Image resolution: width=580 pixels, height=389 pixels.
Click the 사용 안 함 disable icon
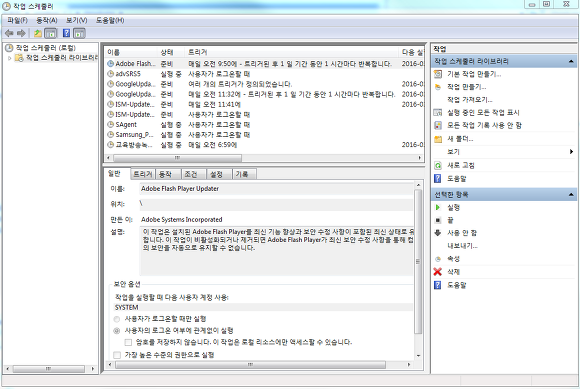tap(438, 233)
